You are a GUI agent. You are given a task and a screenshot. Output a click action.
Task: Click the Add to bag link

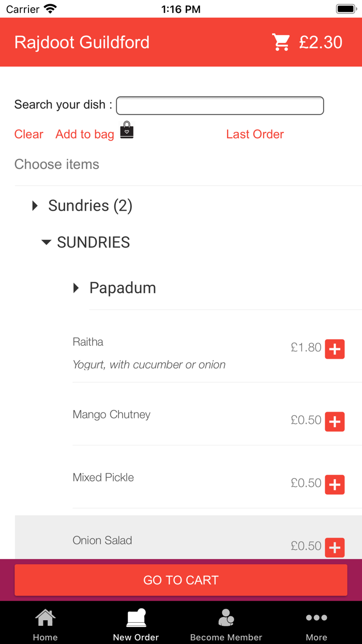click(x=85, y=134)
